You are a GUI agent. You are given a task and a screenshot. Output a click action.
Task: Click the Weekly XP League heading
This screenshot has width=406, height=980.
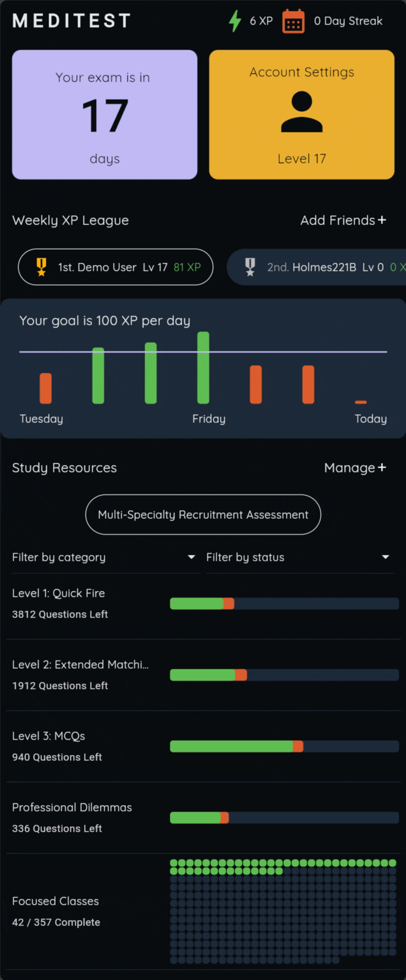(x=70, y=220)
